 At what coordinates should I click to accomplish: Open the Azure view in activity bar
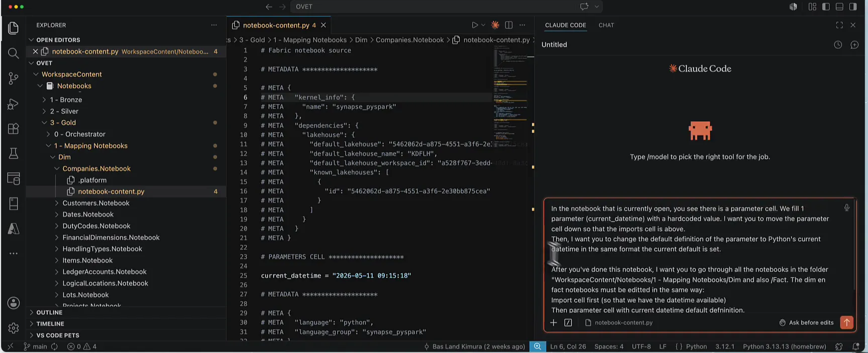click(14, 229)
